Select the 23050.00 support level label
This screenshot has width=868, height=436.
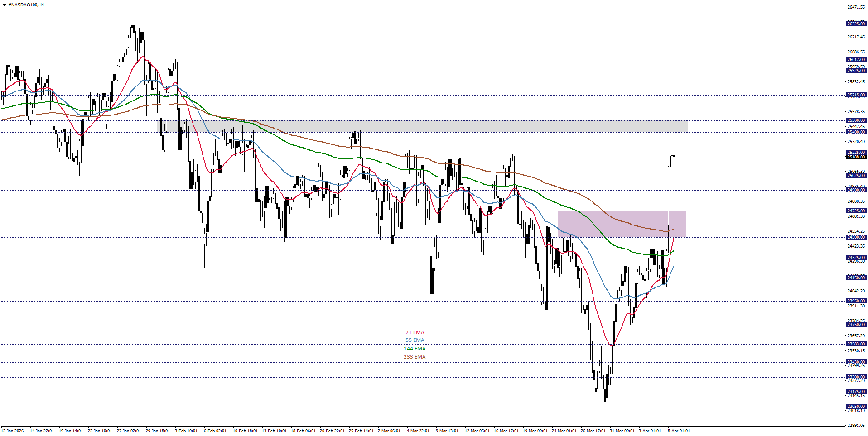(x=855, y=406)
